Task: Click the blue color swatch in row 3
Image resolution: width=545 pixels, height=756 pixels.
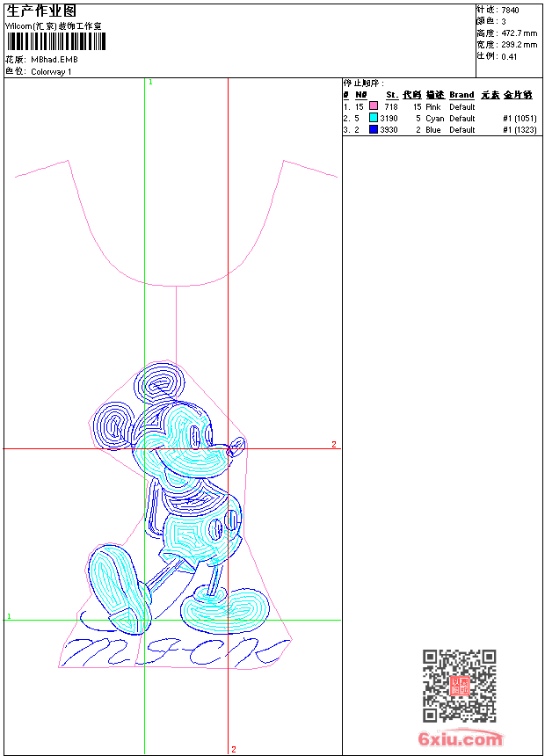Action: tap(374, 129)
